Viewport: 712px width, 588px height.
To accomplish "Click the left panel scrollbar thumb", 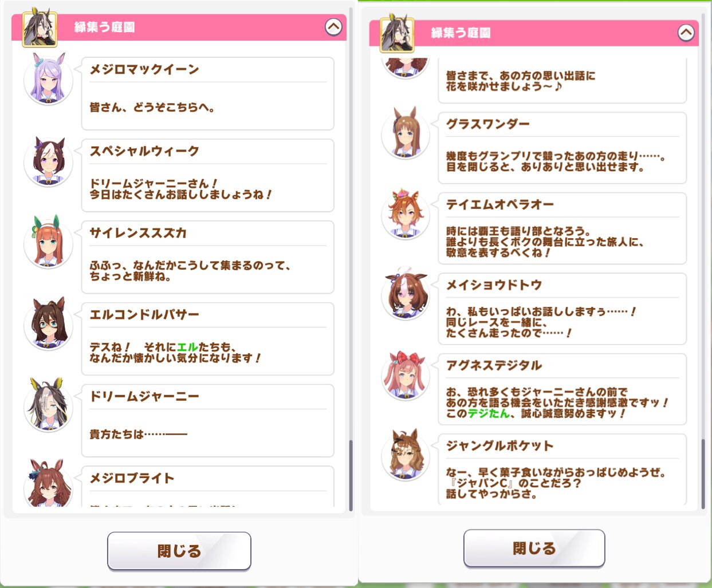I will [x=351, y=475].
